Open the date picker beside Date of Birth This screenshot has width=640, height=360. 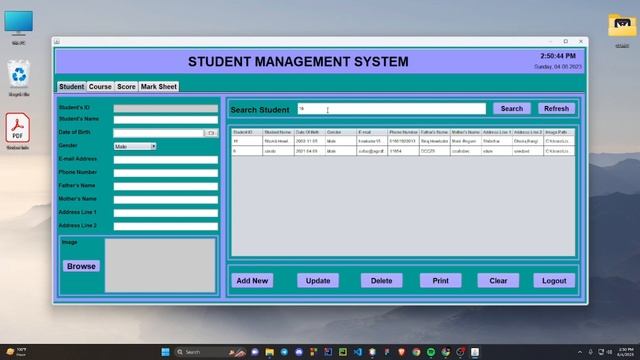pos(211,133)
